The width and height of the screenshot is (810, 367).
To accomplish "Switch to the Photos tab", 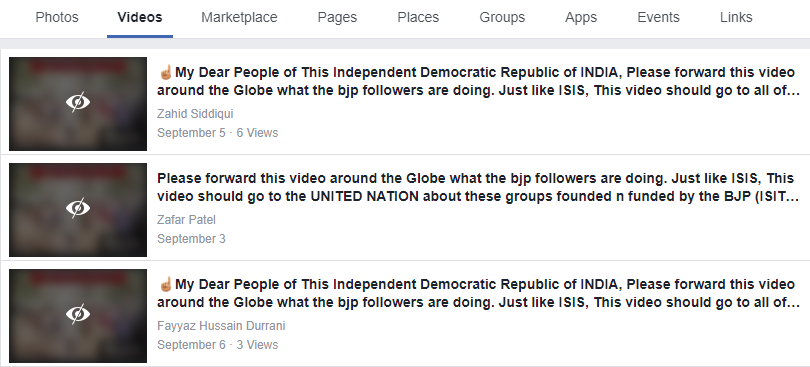I will (57, 18).
